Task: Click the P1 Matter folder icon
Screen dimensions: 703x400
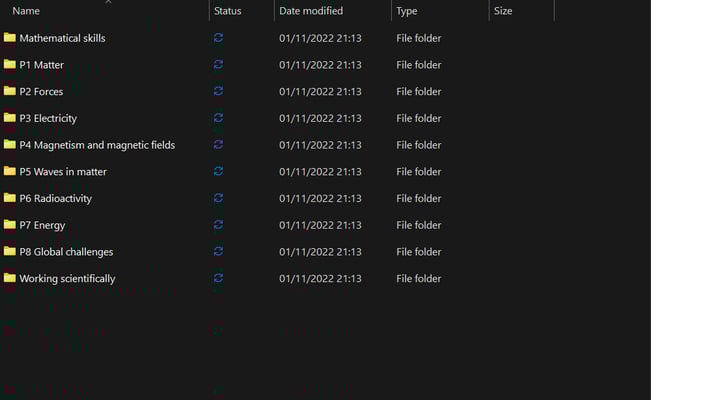Action: pos(10,65)
